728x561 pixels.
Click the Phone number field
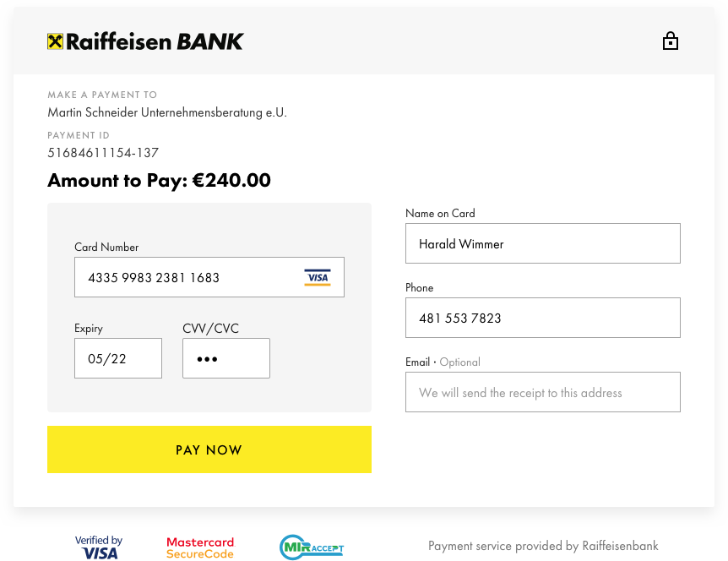[543, 318]
